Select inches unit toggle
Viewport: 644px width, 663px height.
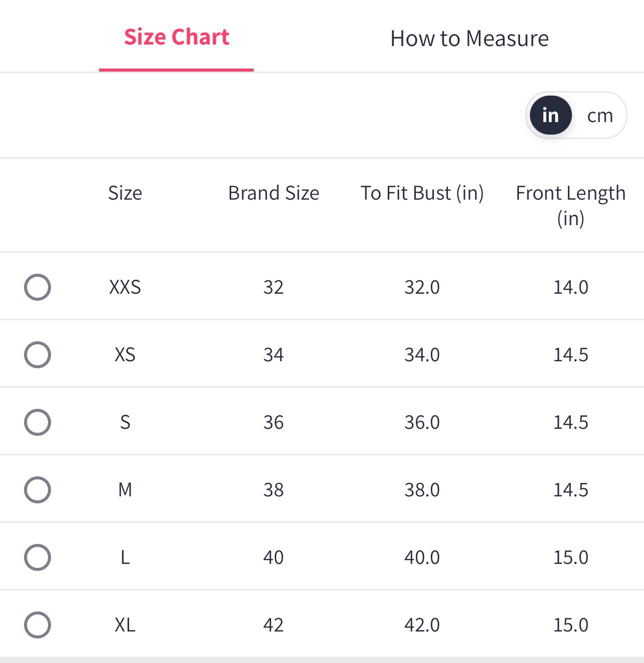[550, 116]
